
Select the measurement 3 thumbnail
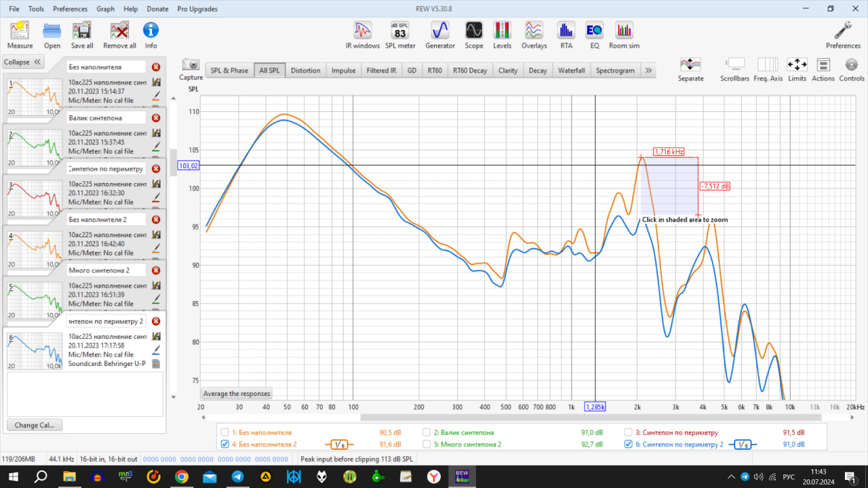[34, 199]
